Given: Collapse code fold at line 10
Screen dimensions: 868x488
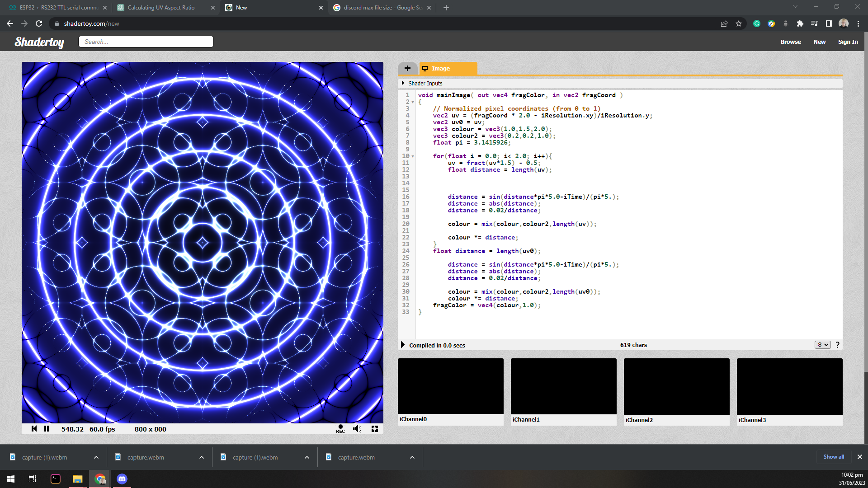Looking at the screenshot, I should [413, 156].
